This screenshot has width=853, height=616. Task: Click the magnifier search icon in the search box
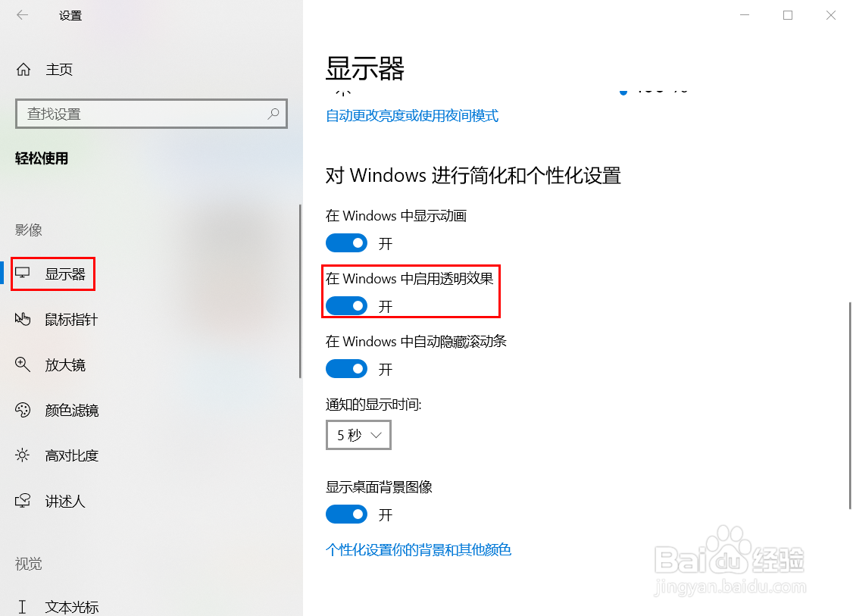[273, 113]
